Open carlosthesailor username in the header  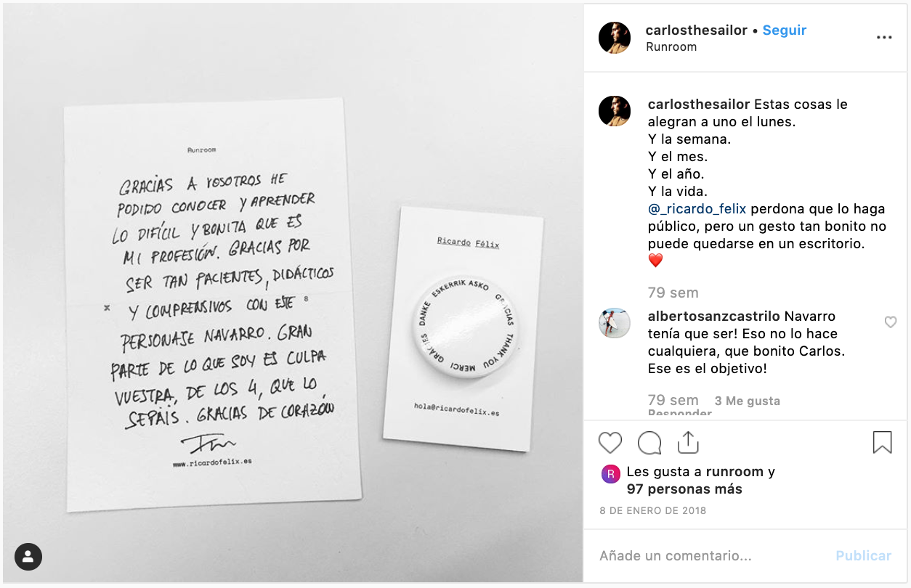tap(697, 30)
